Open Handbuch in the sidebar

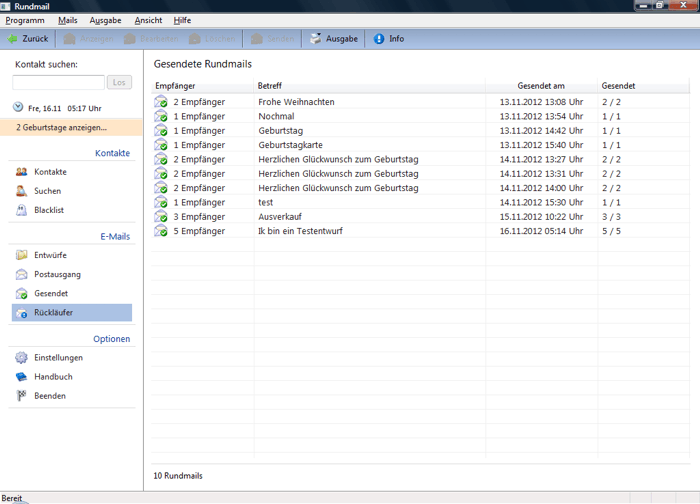click(53, 377)
